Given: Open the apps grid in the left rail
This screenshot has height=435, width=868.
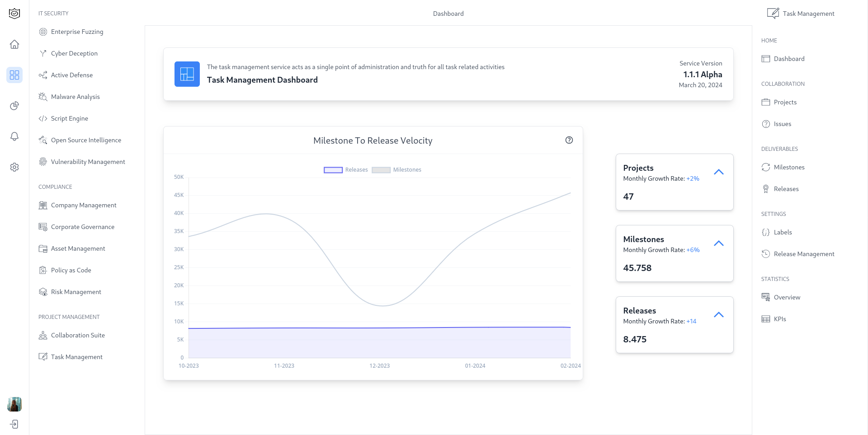Looking at the screenshot, I should click(x=14, y=75).
